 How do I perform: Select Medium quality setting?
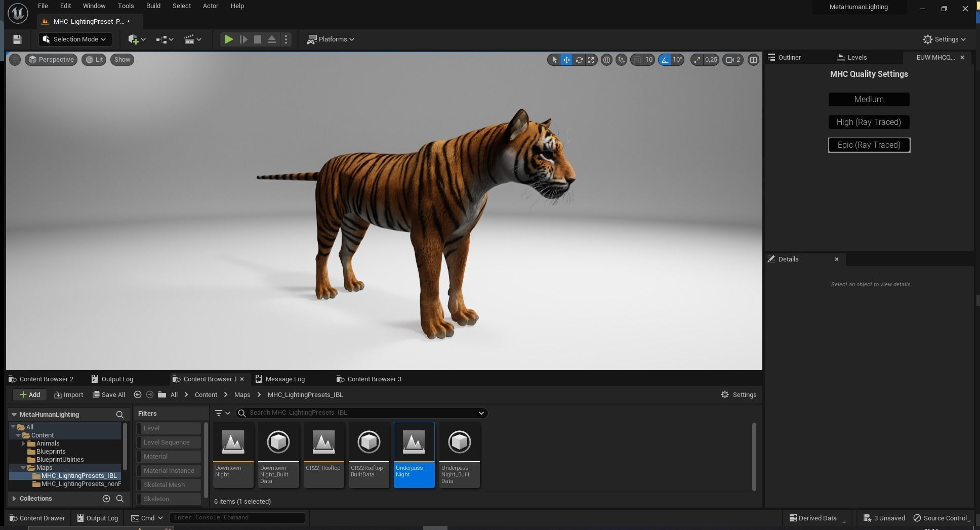869,99
